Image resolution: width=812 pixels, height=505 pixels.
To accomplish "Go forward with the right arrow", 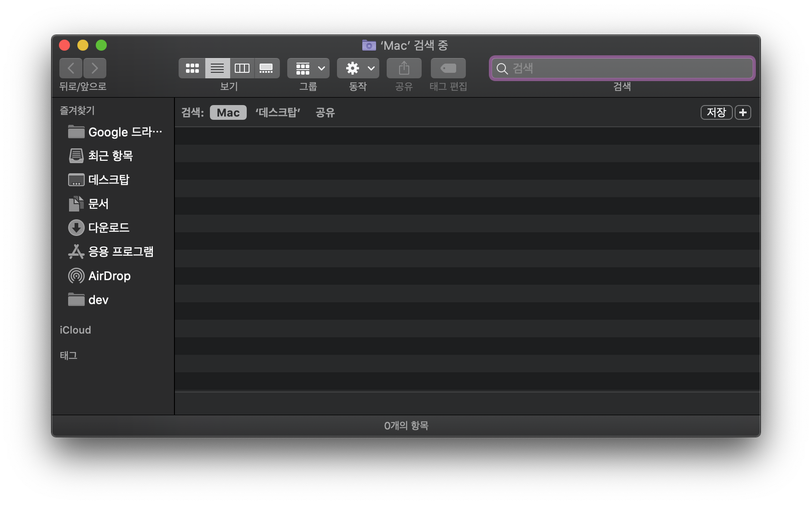I will [x=95, y=68].
